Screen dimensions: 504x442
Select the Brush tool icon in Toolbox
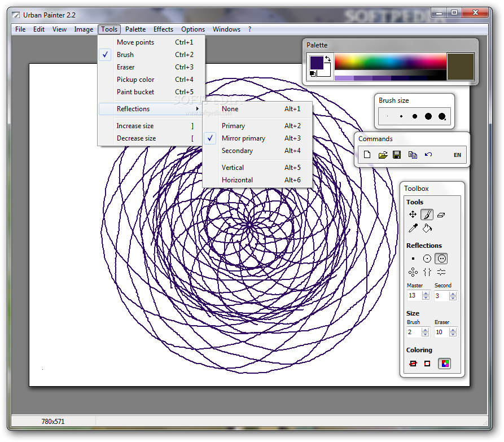(x=427, y=215)
